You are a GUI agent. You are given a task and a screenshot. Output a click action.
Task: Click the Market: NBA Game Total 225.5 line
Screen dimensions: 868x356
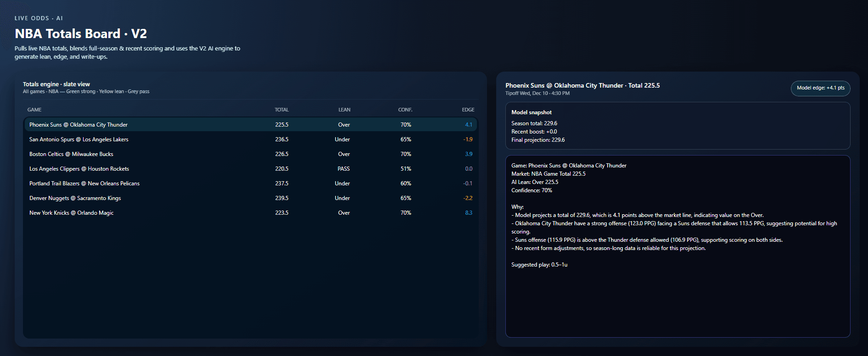coord(549,174)
